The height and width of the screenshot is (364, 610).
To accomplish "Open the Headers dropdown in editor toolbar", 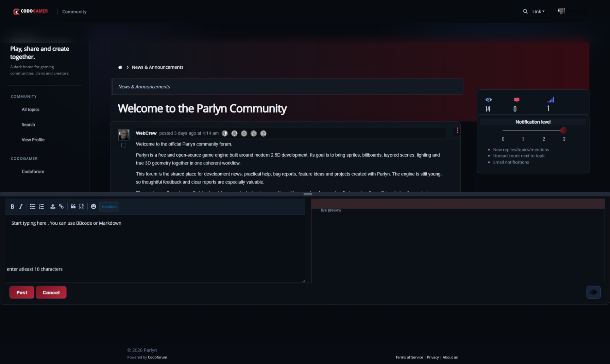I will click(x=109, y=207).
